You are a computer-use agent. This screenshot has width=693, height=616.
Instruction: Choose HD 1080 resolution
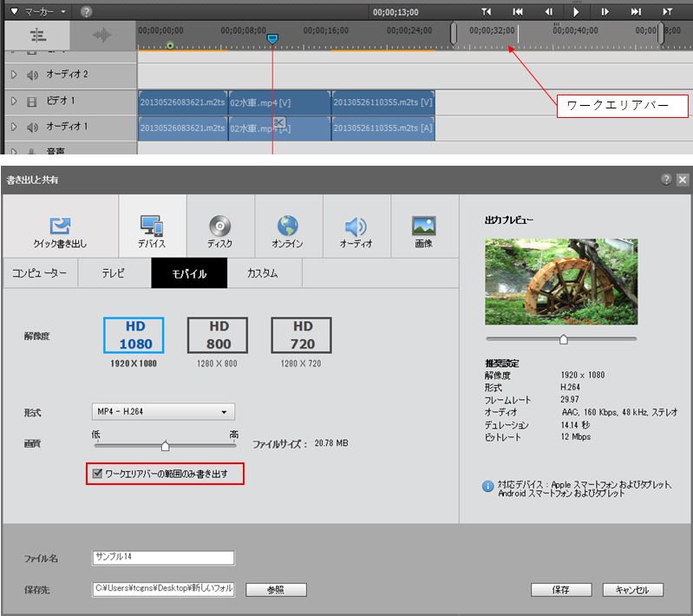134,335
